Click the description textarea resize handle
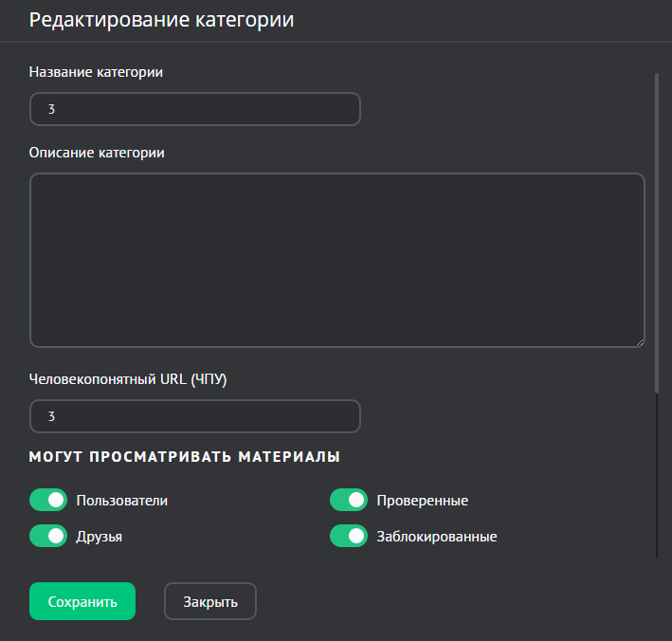This screenshot has height=641, width=672. click(x=640, y=342)
